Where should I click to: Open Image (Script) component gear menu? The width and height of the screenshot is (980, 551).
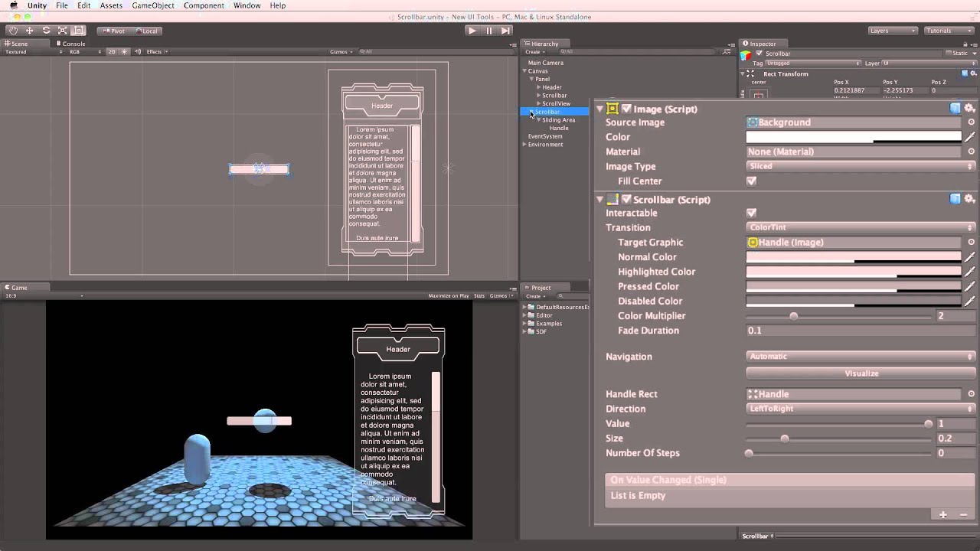point(969,109)
